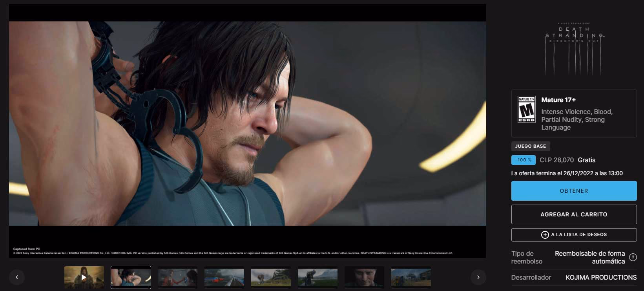Image resolution: width=644 pixels, height=291 pixels.
Task: Click the Death Stranding Director's Cut logo
Action: click(574, 48)
